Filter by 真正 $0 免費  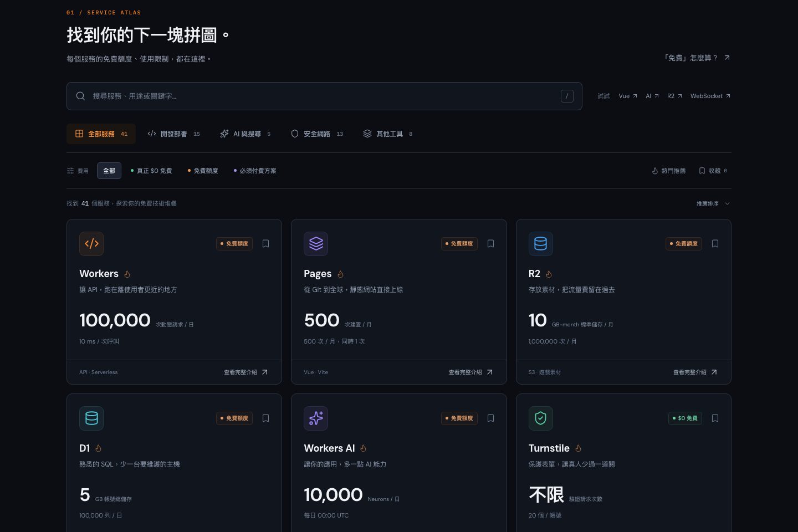[151, 171]
